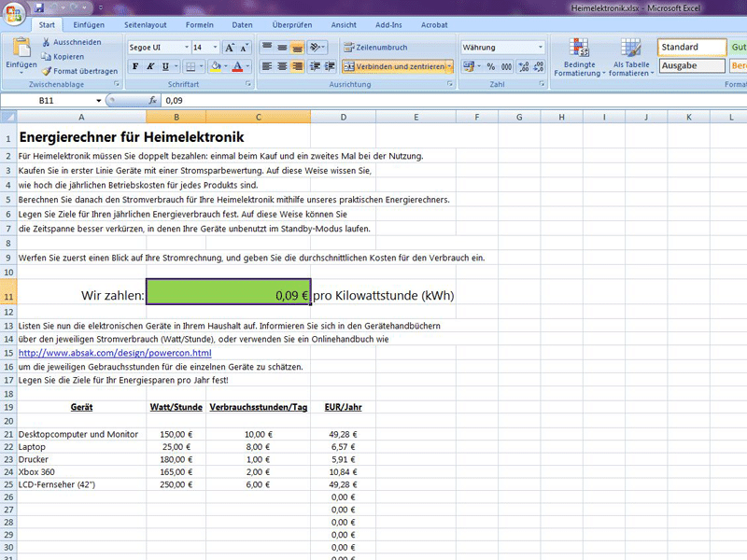Apply thousands separator 000 style
The height and width of the screenshot is (560, 747).
pyautogui.click(x=506, y=66)
